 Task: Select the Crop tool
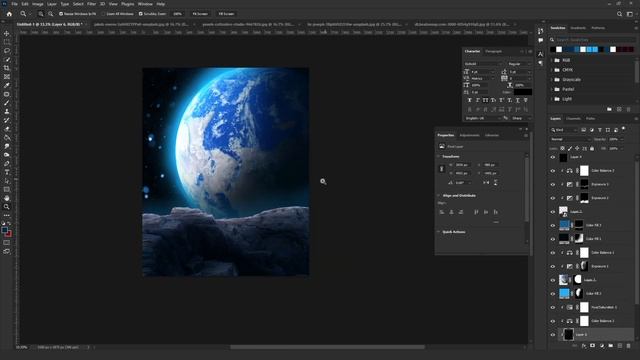(7, 68)
